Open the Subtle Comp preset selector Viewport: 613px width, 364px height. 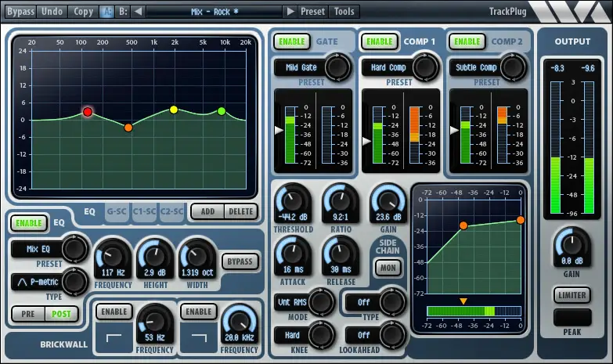pyautogui.click(x=476, y=67)
